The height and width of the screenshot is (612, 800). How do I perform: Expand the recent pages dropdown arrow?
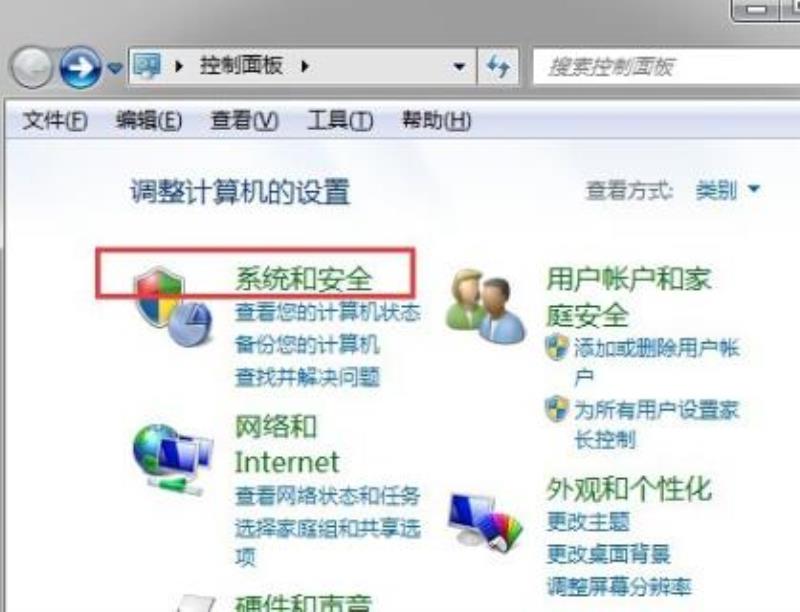click(x=116, y=67)
